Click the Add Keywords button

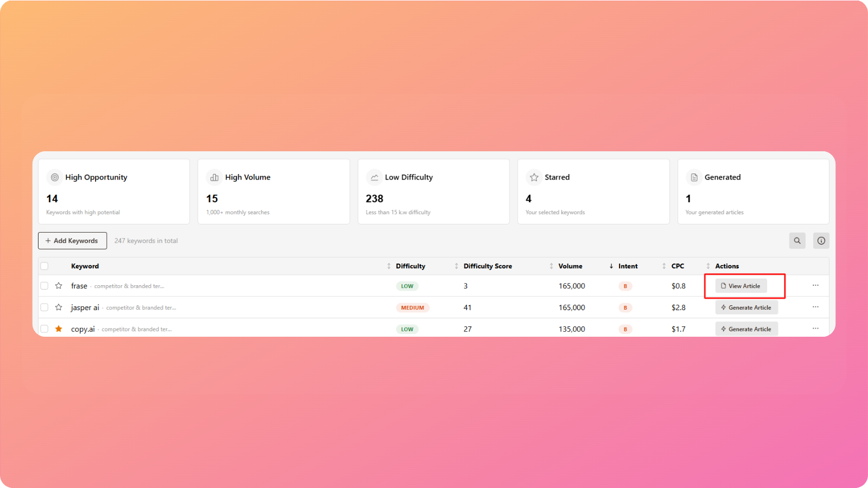coord(72,241)
